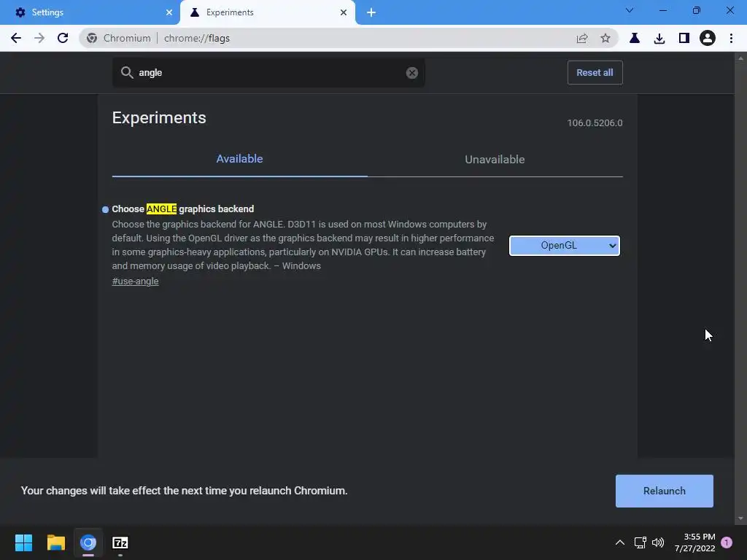Screen dimensions: 747x560
Task: Restore down the Chromium window
Action: click(x=696, y=10)
